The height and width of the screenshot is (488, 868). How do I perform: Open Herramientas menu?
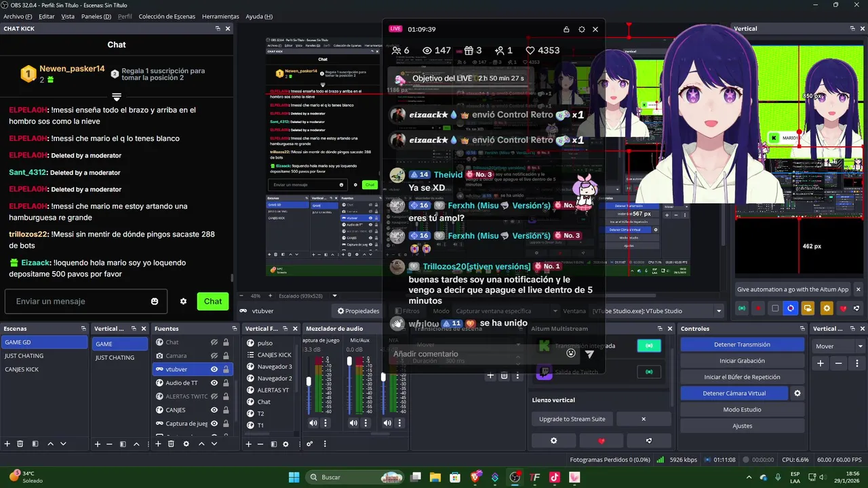tap(220, 16)
